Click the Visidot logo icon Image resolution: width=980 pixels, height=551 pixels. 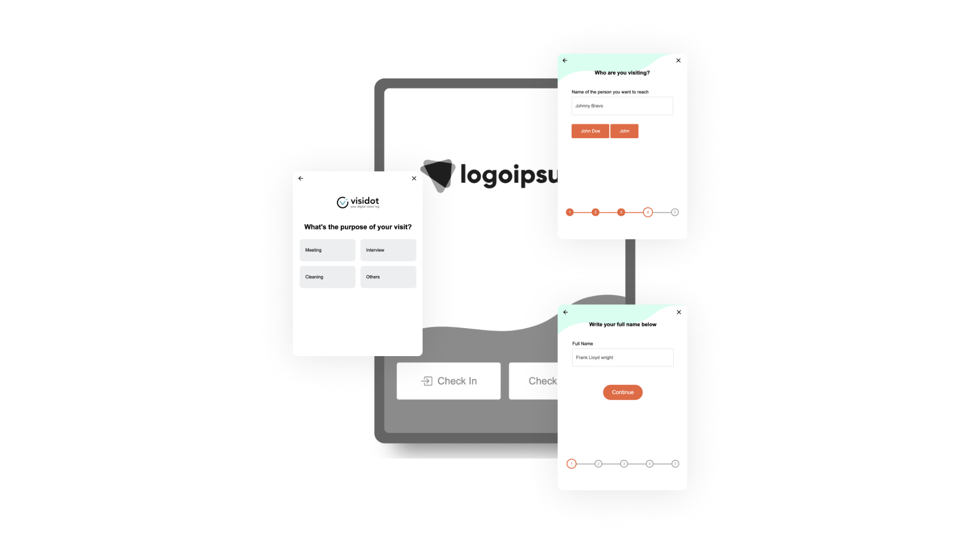point(342,201)
